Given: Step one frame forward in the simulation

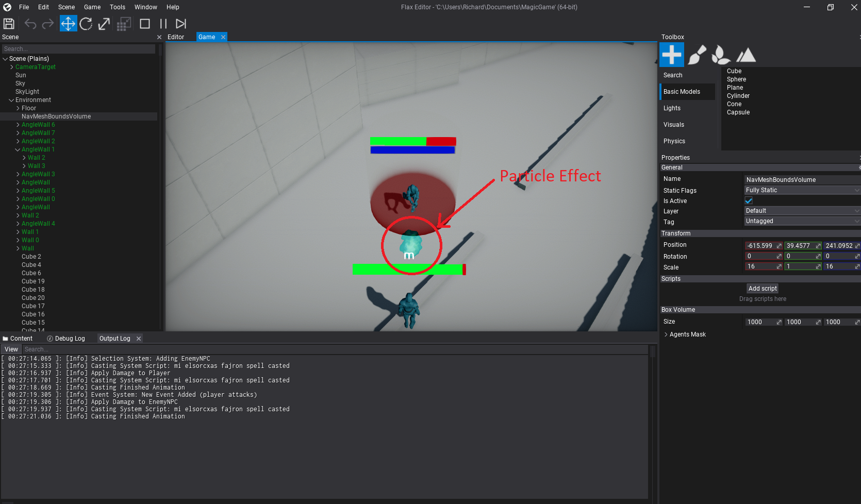Looking at the screenshot, I should (180, 24).
